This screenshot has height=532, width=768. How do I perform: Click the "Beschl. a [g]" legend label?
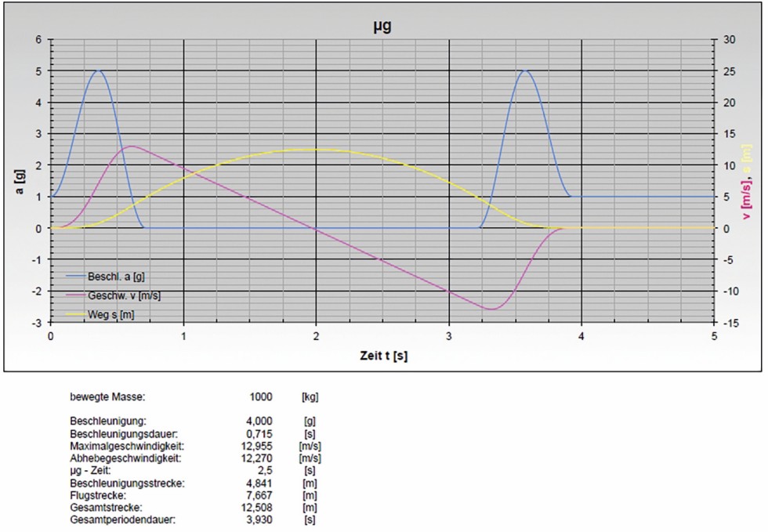(114, 277)
